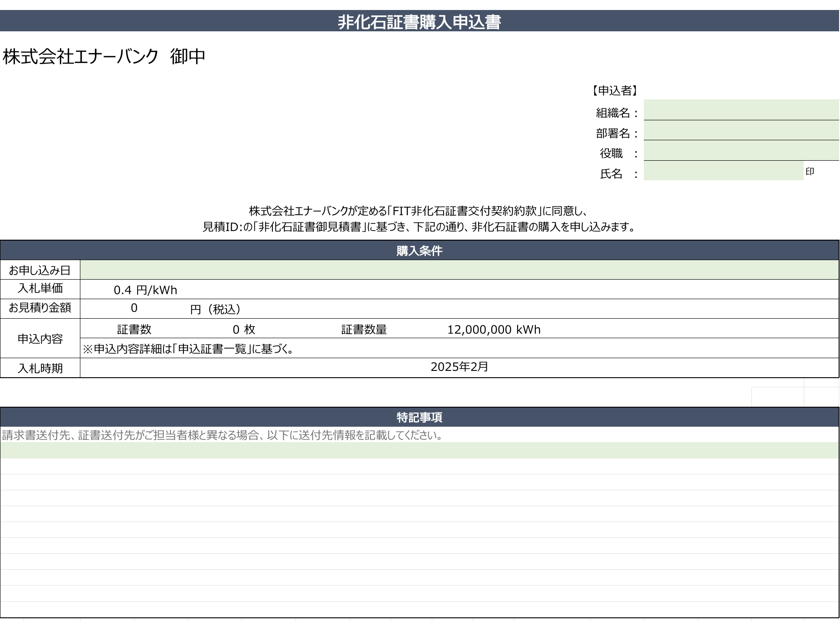Image resolution: width=840 pixels, height=621 pixels.
Task: Select the 円（税込） unit text
Action: pyautogui.click(x=215, y=309)
